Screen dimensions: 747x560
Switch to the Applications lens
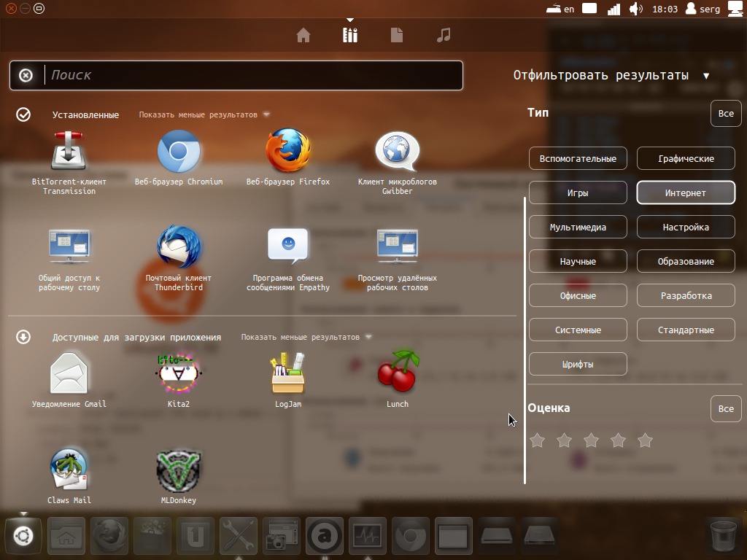coord(350,35)
